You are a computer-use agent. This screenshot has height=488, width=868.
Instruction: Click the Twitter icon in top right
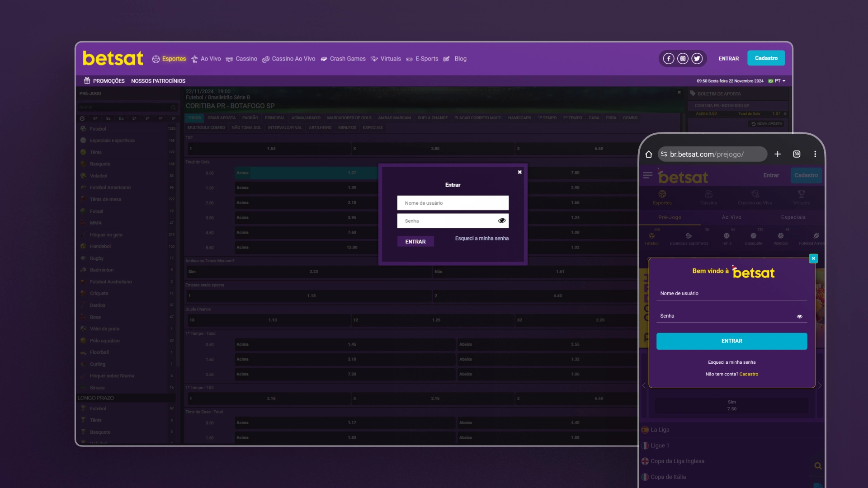697,58
